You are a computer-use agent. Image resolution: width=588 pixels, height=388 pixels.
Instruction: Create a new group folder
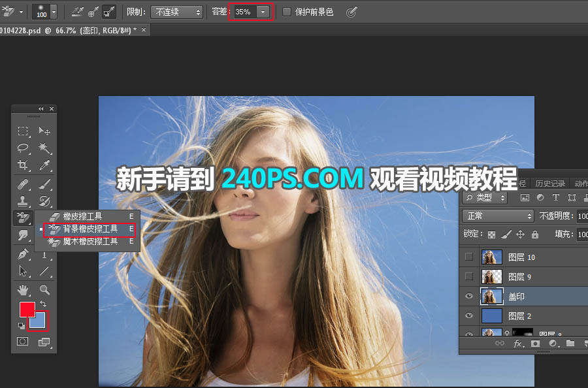570,343
